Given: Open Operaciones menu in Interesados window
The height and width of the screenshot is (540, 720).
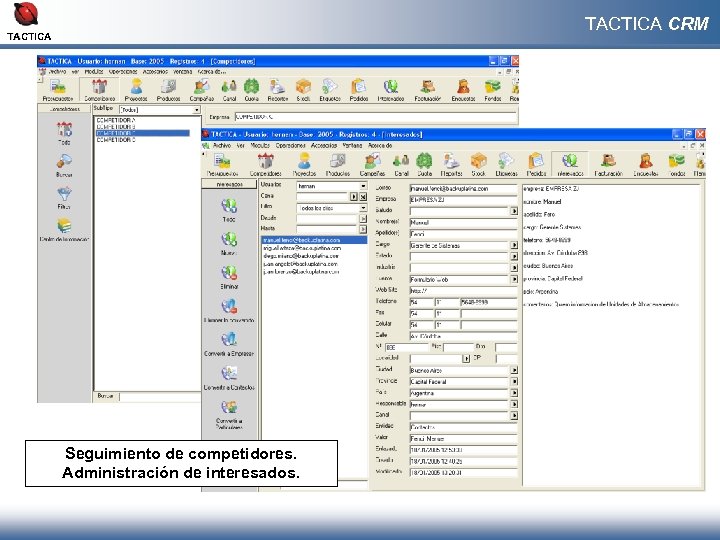Looking at the screenshot, I should click(291, 146).
